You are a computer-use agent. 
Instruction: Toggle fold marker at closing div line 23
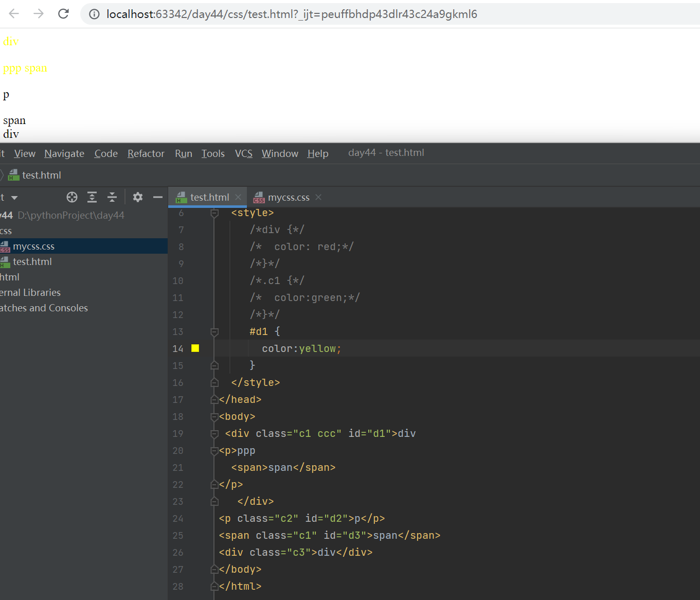[215, 501]
